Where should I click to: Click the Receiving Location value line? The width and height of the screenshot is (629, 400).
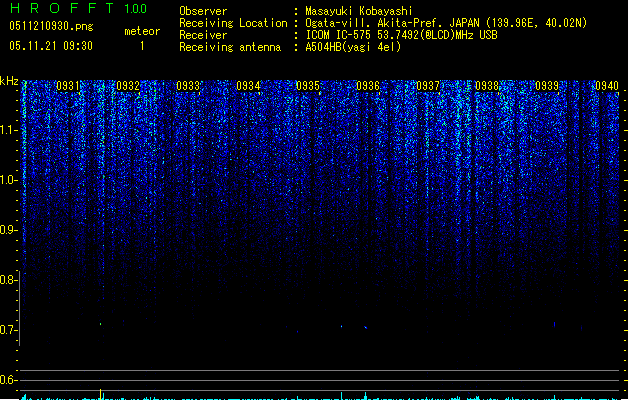point(446,23)
